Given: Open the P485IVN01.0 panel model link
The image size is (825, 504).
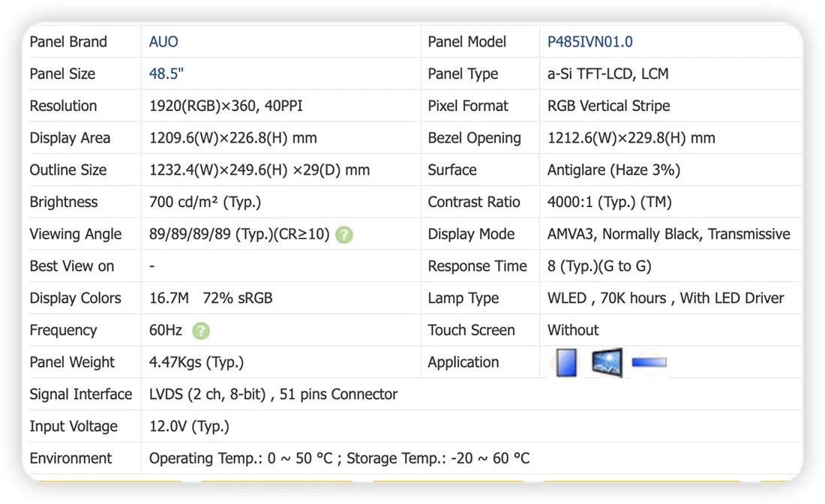Looking at the screenshot, I should pos(589,42).
